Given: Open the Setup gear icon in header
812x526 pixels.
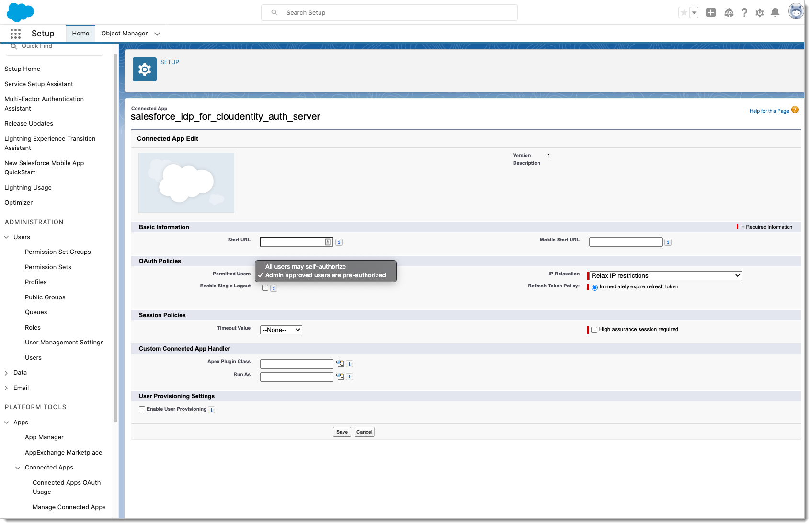Looking at the screenshot, I should (x=760, y=13).
